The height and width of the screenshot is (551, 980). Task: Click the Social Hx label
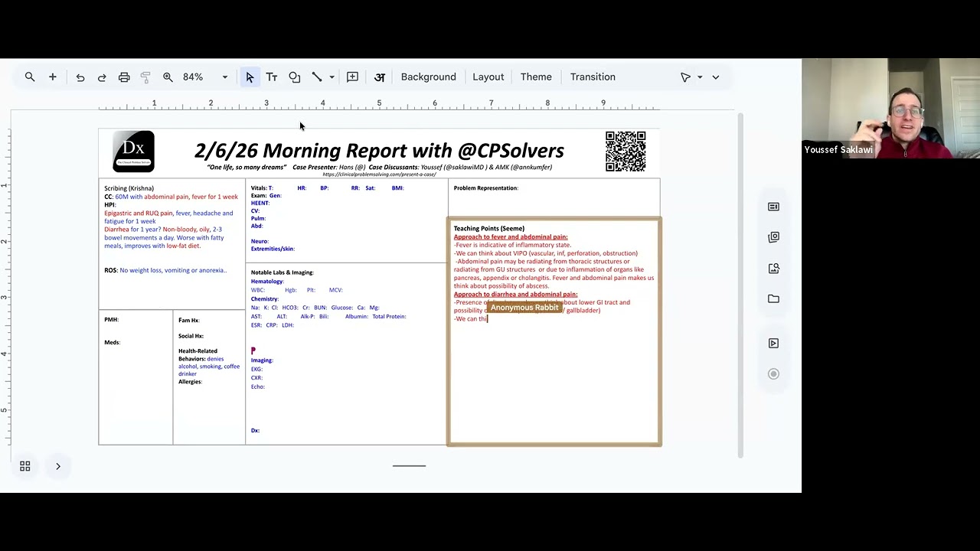[x=191, y=336]
